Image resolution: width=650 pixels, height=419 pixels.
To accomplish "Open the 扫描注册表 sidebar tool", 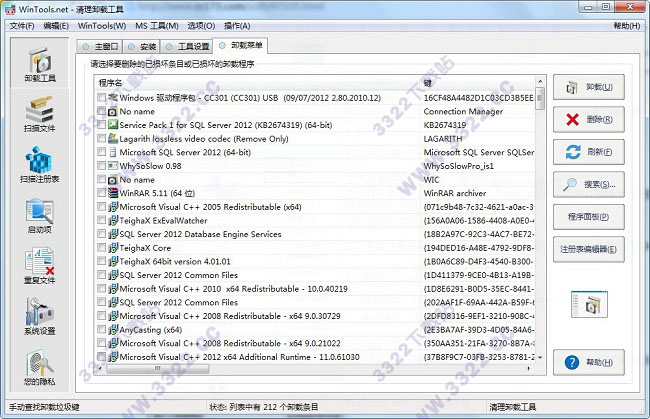I will pyautogui.click(x=40, y=165).
